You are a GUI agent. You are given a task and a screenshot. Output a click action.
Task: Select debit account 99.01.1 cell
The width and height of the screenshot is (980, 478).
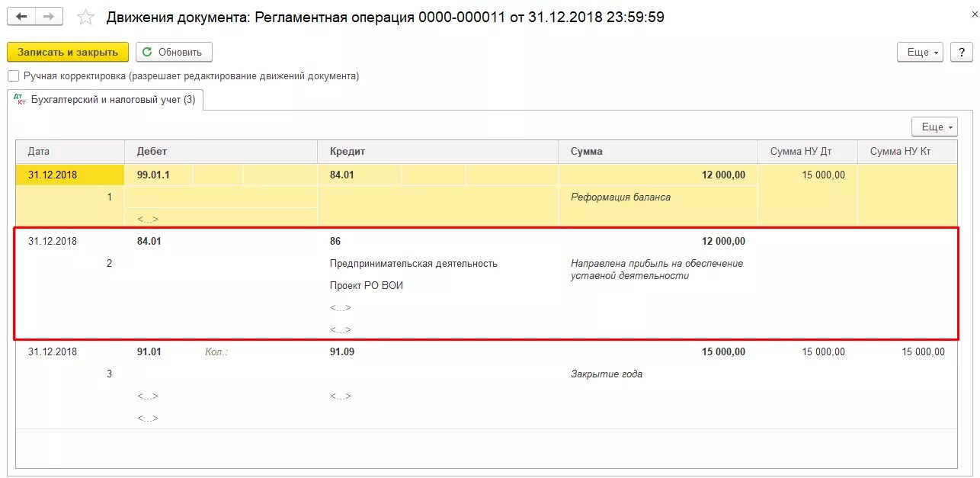click(x=159, y=175)
